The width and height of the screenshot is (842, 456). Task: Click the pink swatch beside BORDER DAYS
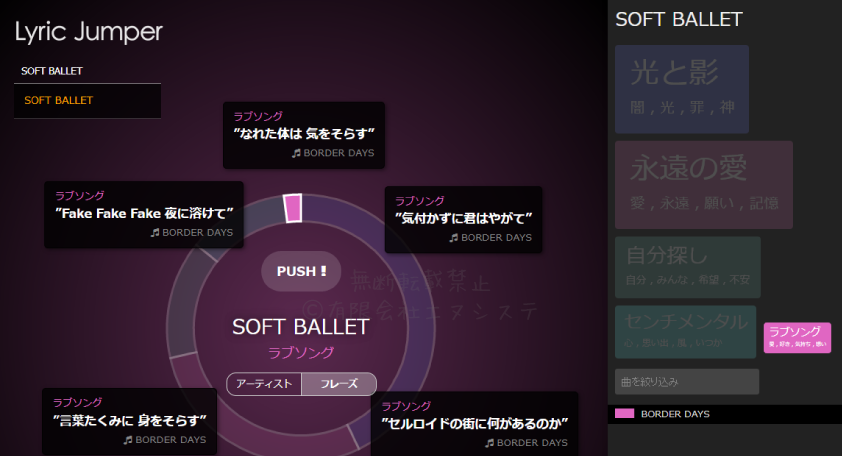[625, 414]
